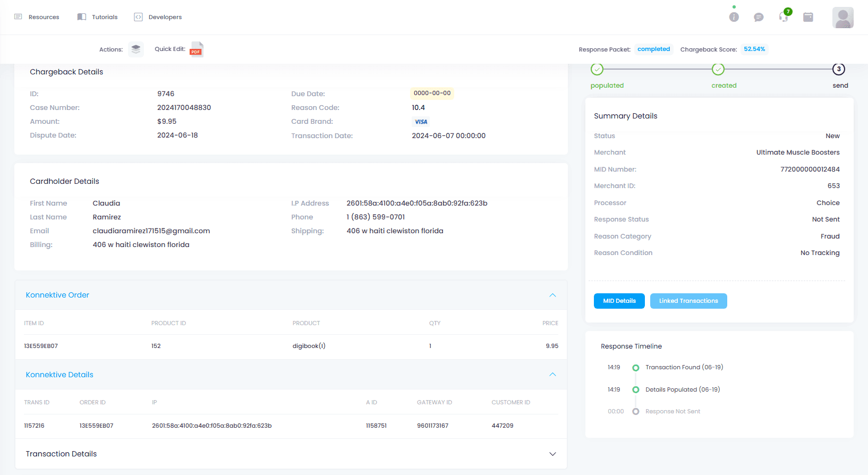Collapse the Konnektive Order section

[x=552, y=295]
